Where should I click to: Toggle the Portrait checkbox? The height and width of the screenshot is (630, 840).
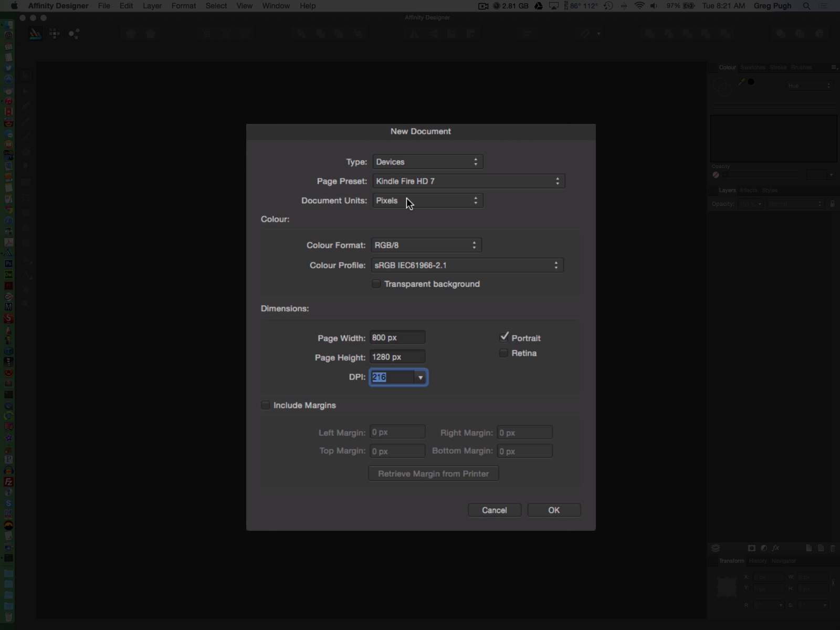(x=504, y=337)
